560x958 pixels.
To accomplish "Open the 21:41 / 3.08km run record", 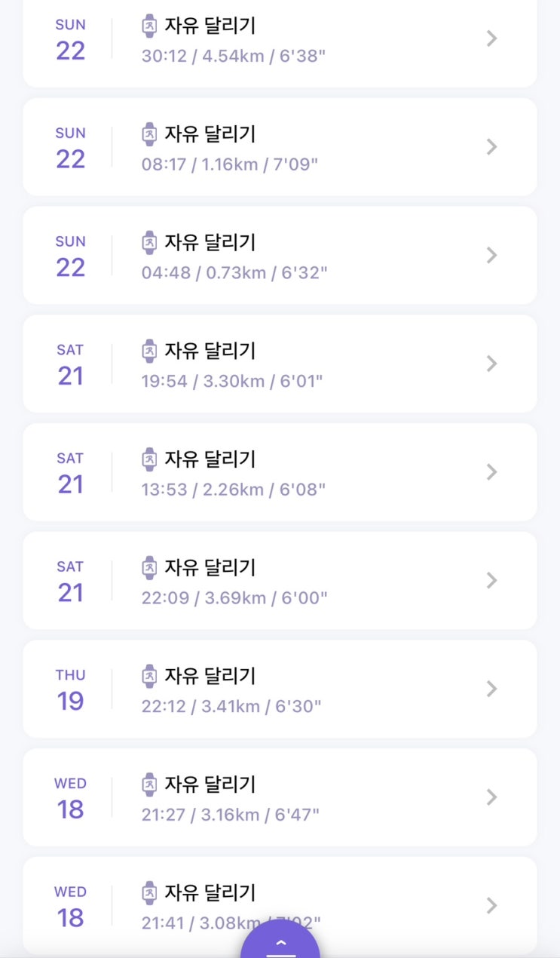I will pos(280,905).
